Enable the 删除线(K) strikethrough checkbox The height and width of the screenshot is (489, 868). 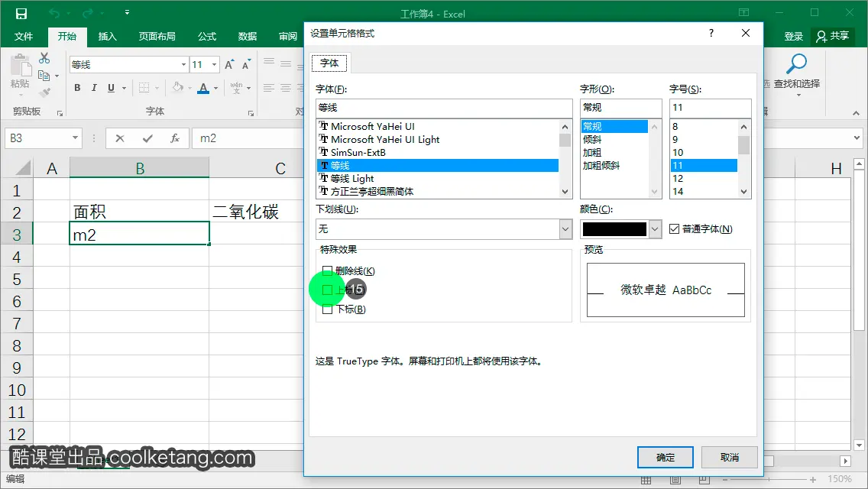pyautogui.click(x=327, y=270)
